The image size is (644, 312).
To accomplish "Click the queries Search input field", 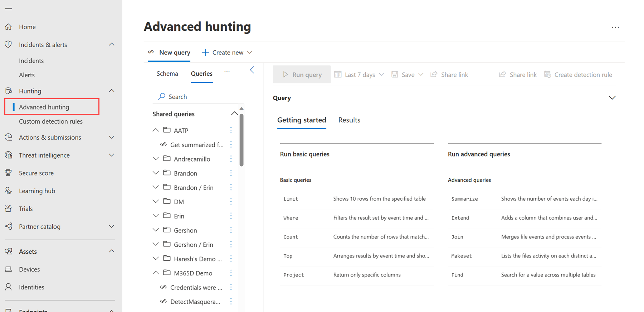I will 200,97.
